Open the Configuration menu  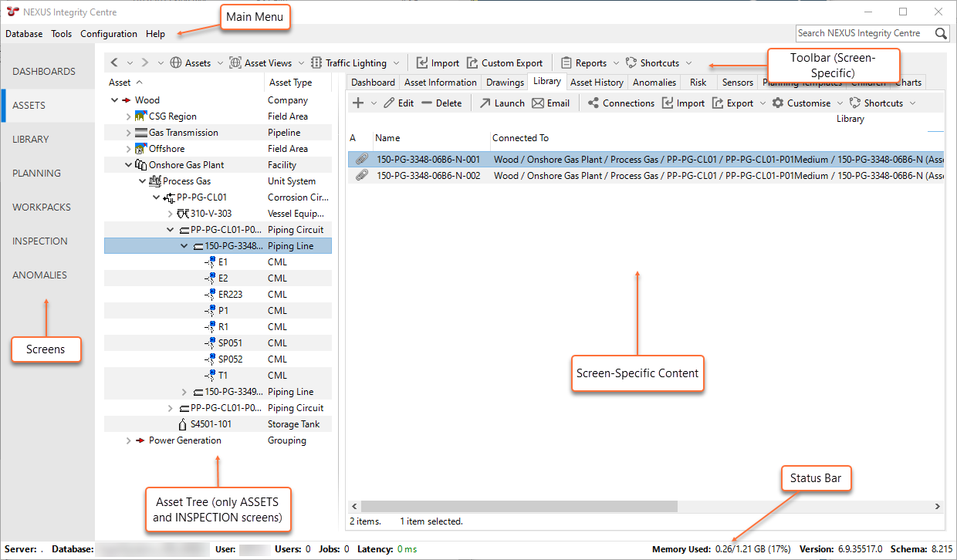[108, 33]
